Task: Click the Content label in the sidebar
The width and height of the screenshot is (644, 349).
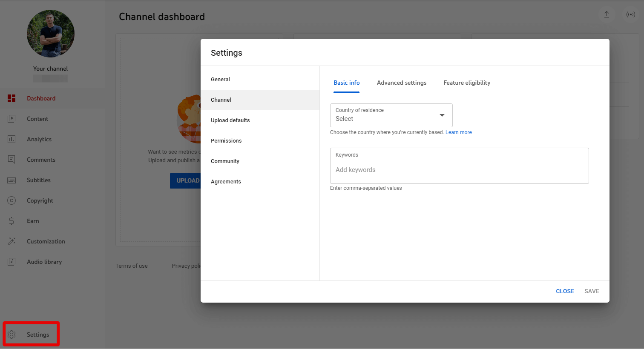Action: coord(37,119)
